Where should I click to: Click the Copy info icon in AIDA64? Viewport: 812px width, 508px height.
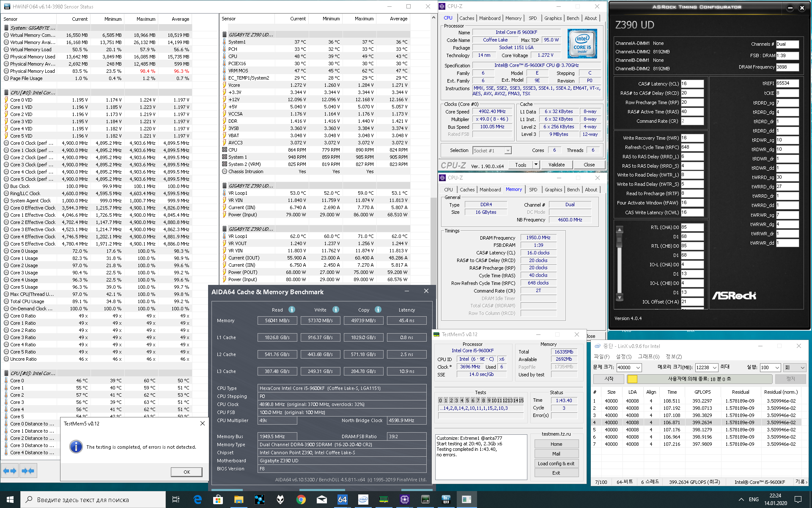[x=378, y=309]
